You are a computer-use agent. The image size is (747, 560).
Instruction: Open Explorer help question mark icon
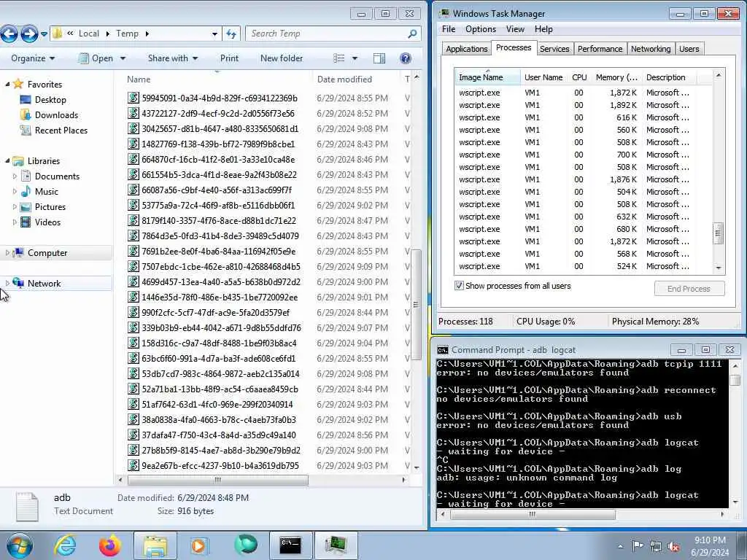[406, 58]
